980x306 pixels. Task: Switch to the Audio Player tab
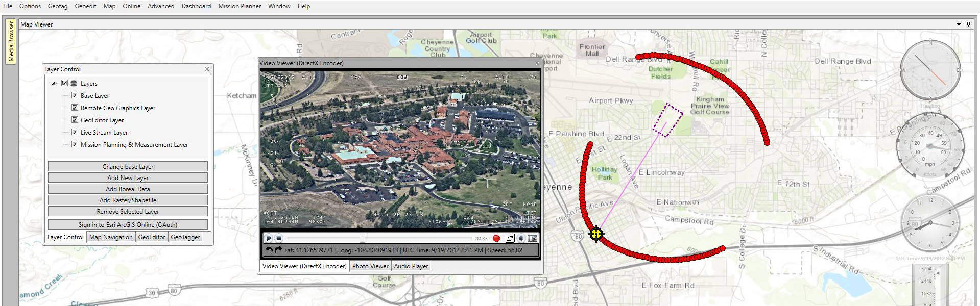[411, 266]
